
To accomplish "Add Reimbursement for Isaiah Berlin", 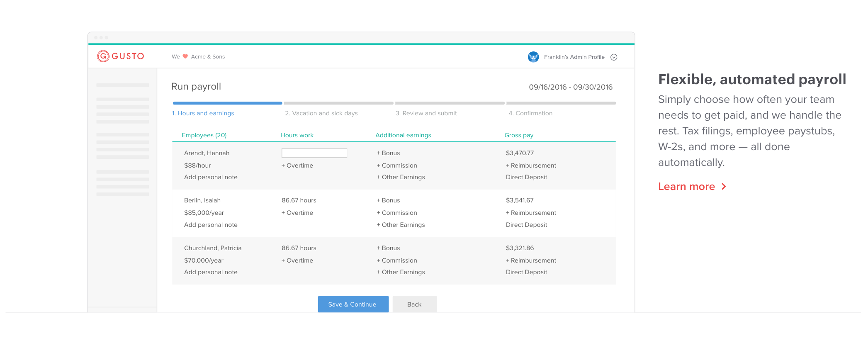I will pyautogui.click(x=531, y=213).
